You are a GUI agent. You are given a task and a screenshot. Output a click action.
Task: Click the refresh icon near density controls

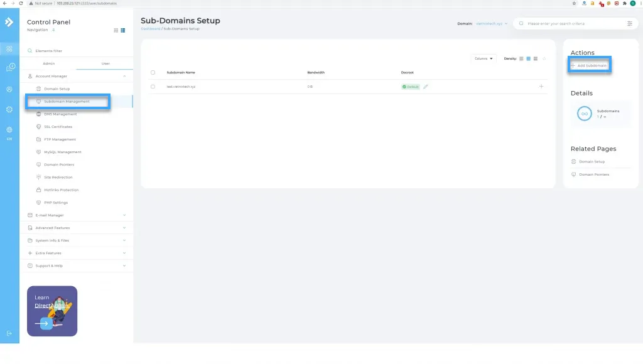click(544, 58)
